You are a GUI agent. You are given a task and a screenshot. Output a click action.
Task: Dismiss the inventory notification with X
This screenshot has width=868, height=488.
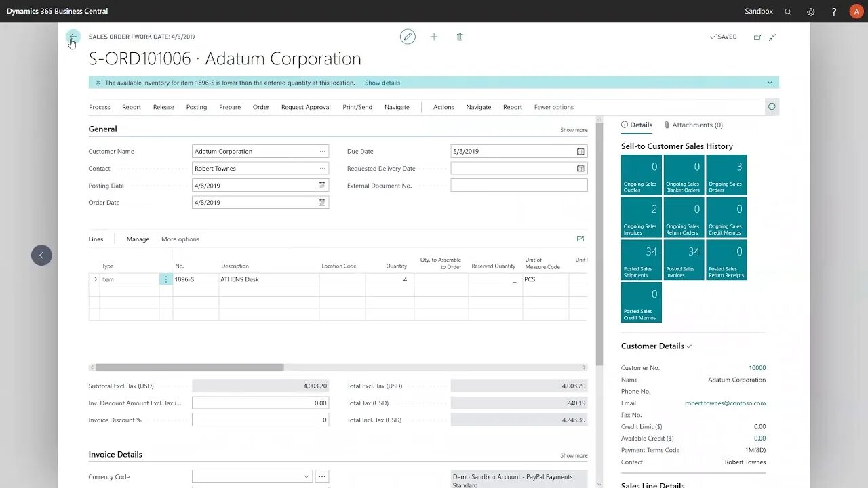[x=98, y=83]
